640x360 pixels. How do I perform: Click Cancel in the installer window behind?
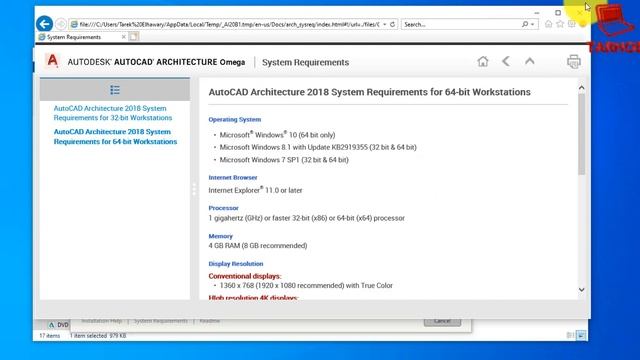pos(442,322)
